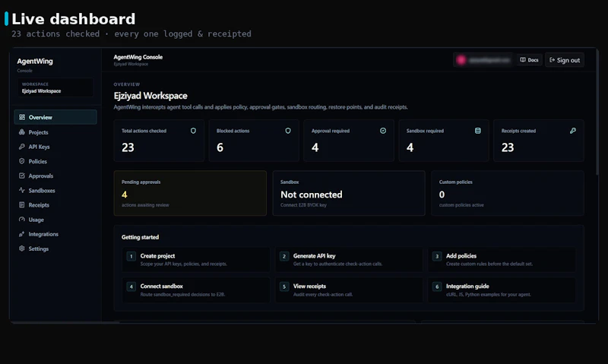Click the Policies shield icon
This screenshot has width=608, height=364.
pos(22,161)
